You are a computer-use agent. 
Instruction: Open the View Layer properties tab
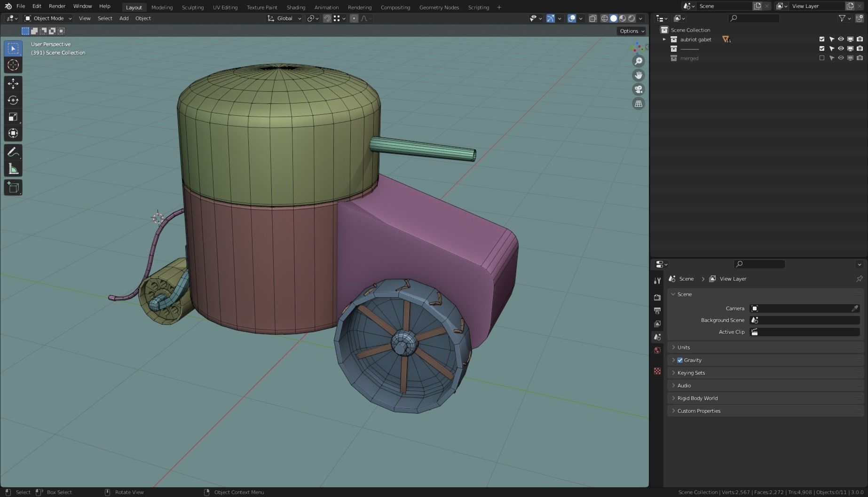657,323
